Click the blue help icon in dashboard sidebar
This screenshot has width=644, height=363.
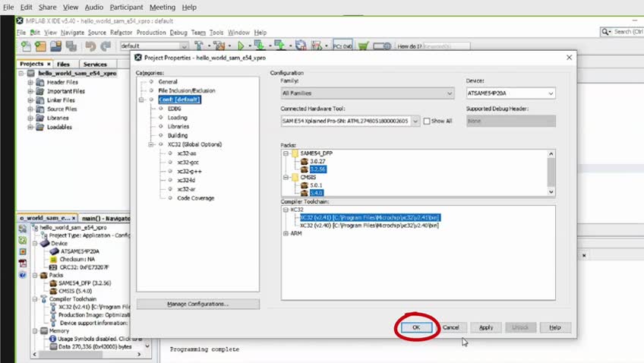point(23,273)
